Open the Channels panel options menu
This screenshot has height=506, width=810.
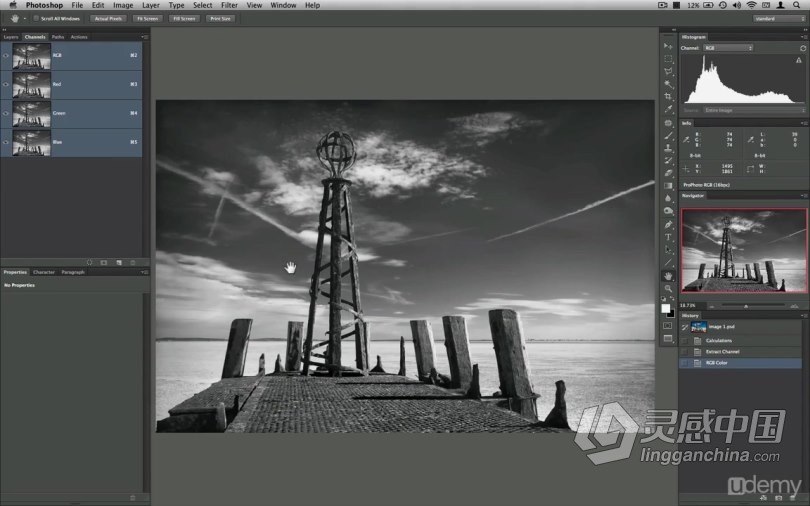coord(145,37)
